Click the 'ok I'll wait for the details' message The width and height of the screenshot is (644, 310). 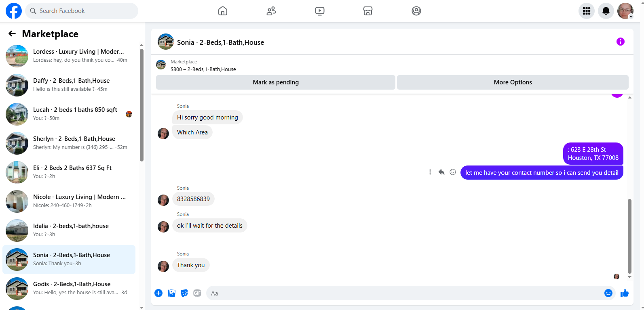point(210,226)
